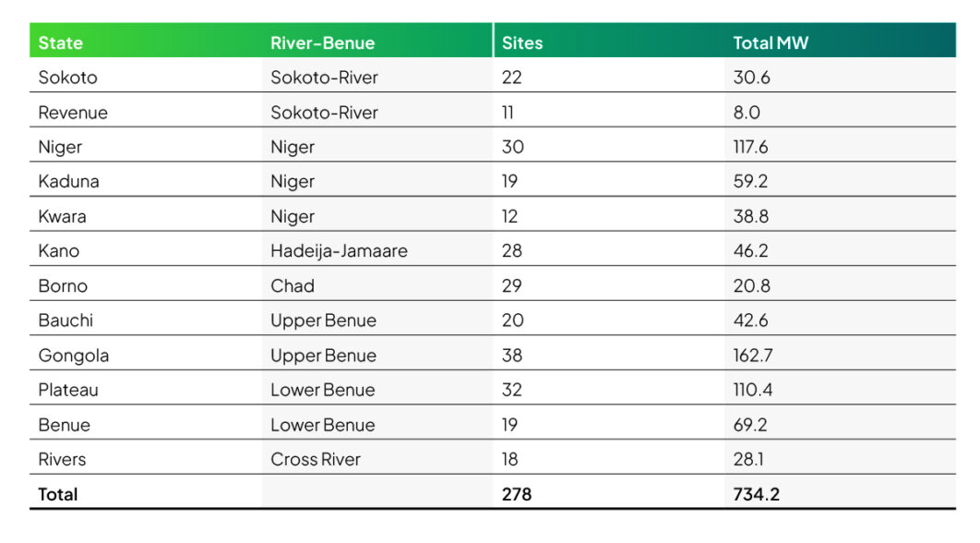
Task: Select the Revenue state cell
Action: pos(73,113)
